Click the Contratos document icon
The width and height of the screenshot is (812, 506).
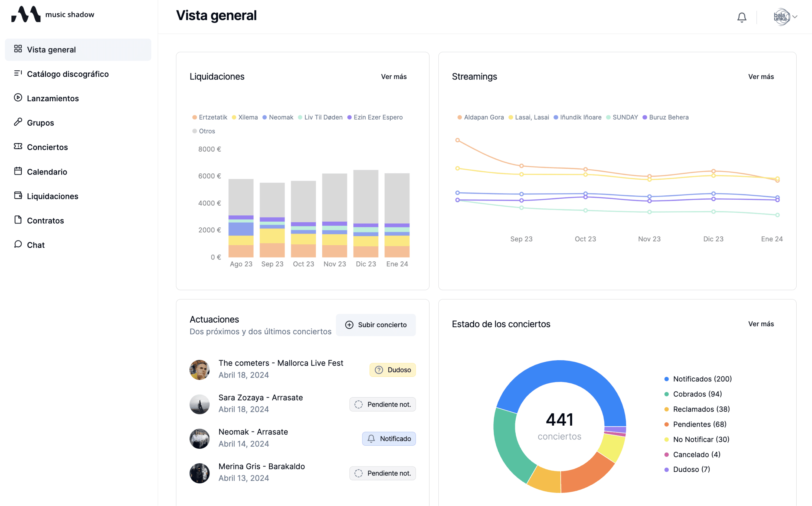tap(18, 220)
